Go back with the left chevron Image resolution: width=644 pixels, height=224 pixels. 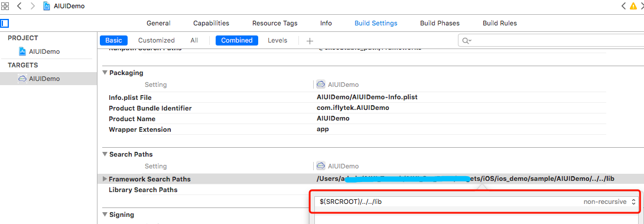point(19,6)
